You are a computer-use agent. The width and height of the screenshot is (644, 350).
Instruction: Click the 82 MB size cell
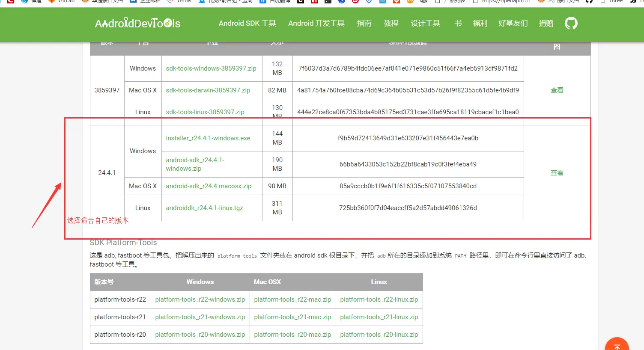click(277, 90)
